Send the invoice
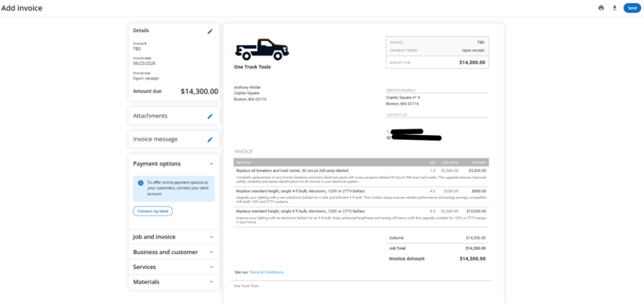This screenshot has height=303, width=644. (632, 8)
